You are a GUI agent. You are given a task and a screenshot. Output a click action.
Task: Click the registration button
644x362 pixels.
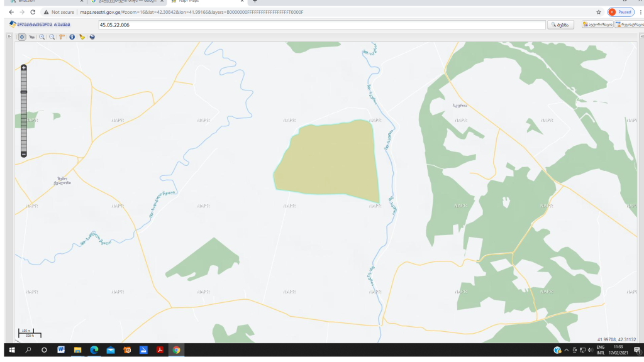[x=630, y=25]
